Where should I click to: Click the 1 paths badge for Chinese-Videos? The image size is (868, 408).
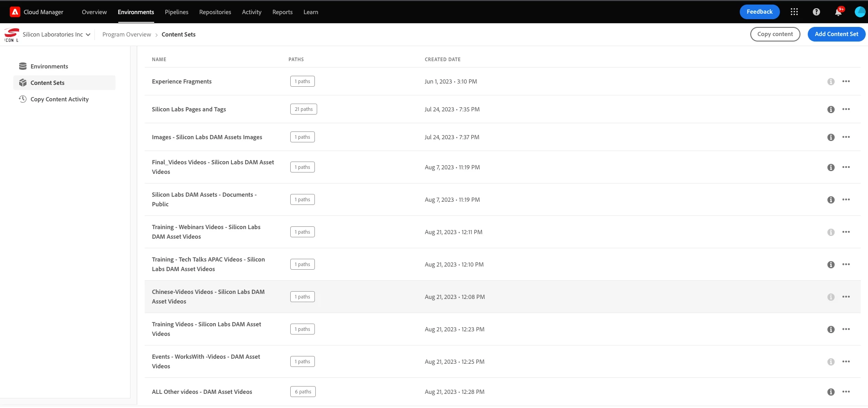[x=303, y=297]
